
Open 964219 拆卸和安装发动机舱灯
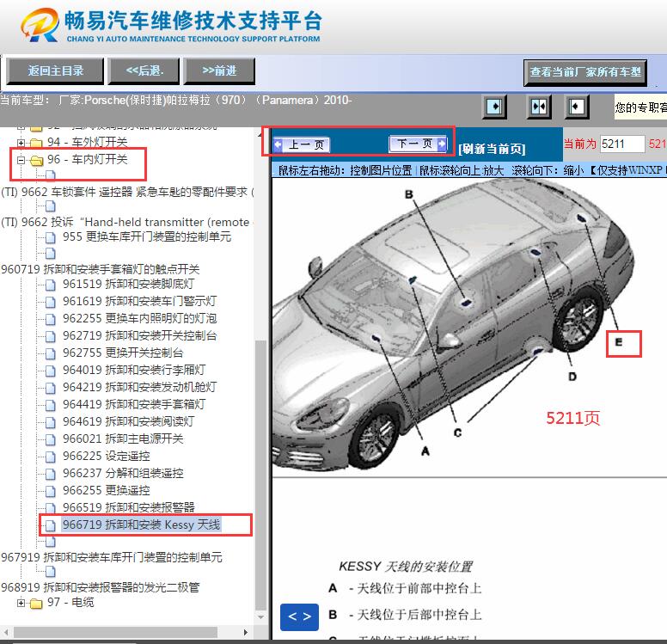coord(139,387)
